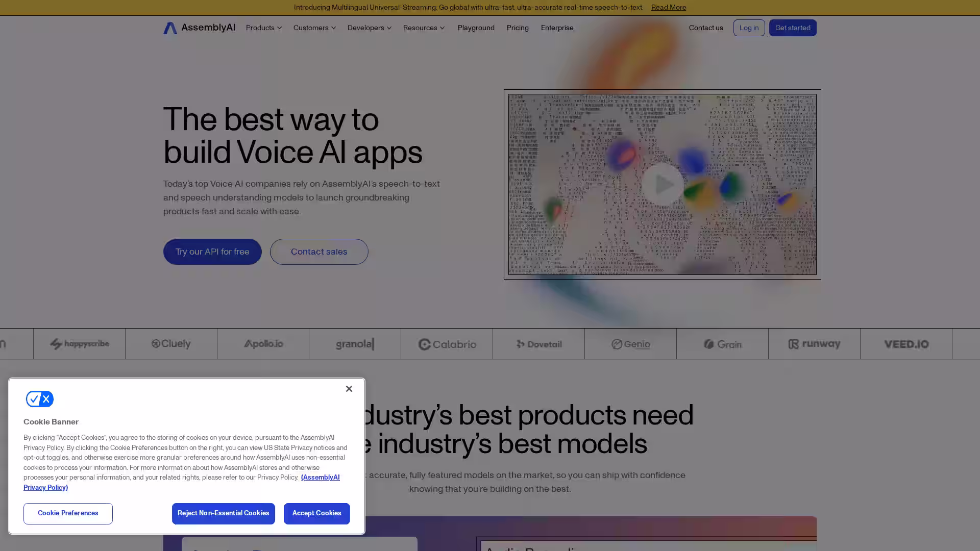The height and width of the screenshot is (551, 980).
Task: Expand the Customers dropdown menu
Action: (x=314, y=28)
